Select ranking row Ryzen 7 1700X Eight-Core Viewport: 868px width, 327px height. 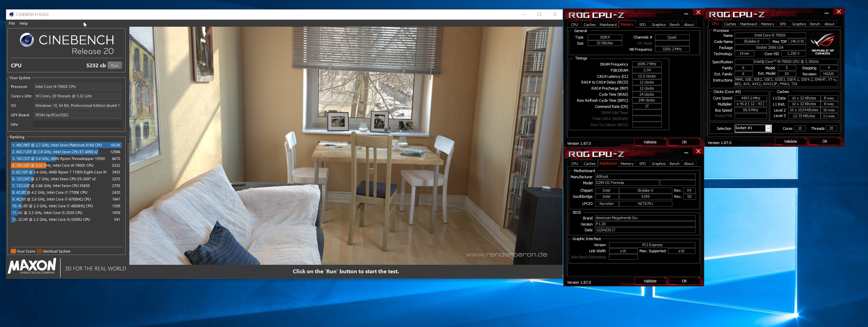click(x=66, y=172)
